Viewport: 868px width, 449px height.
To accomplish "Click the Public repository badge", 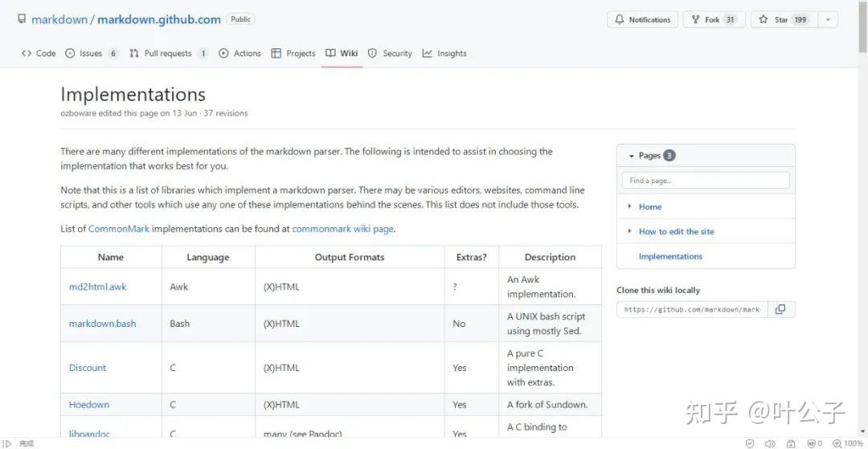I will (241, 19).
